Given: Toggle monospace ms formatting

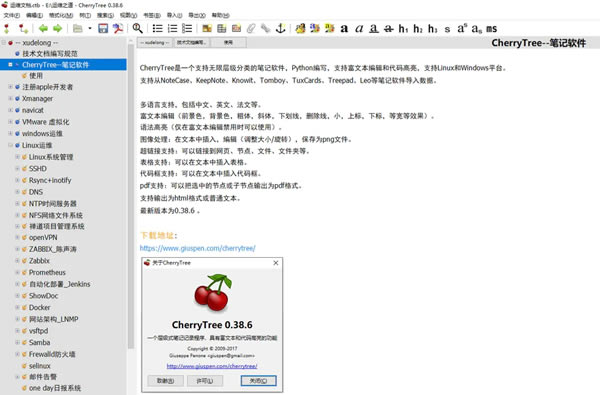Looking at the screenshot, I should (x=491, y=29).
